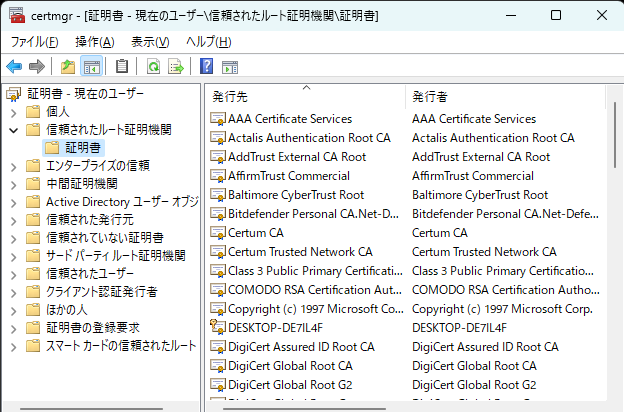Expand the 個人 tree node
The width and height of the screenshot is (624, 412).
click(14, 113)
